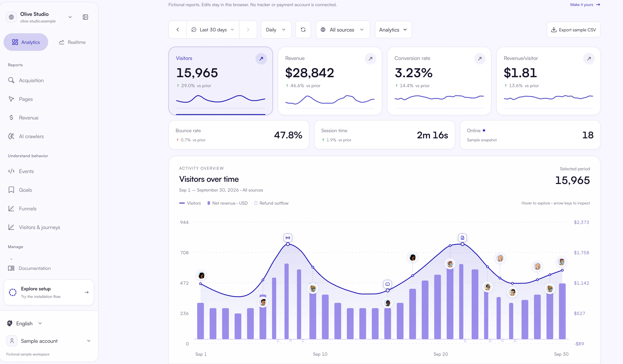Click the Explore setup card

(x=49, y=292)
